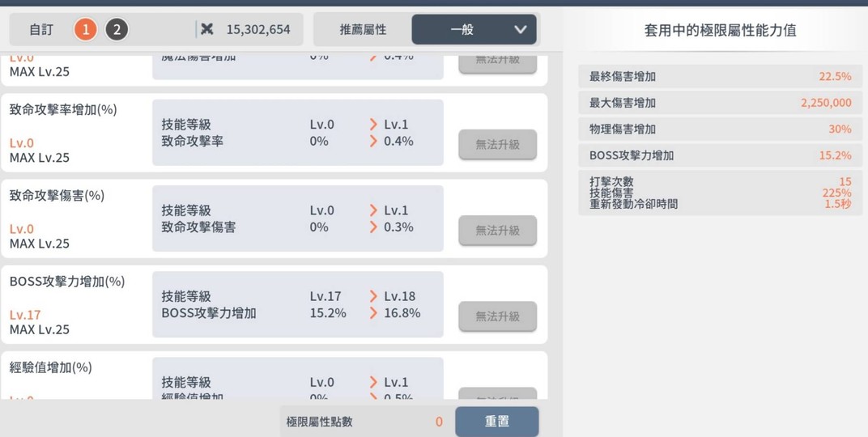The image size is (868, 437).
Task: Select the 最終傷害增加 stat row
Action: [720, 77]
